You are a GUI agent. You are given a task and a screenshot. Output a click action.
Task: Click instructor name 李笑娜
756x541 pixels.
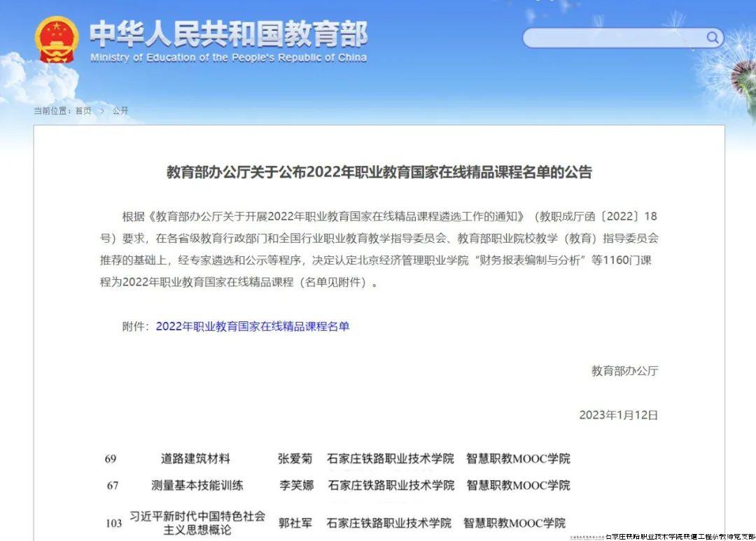296,485
